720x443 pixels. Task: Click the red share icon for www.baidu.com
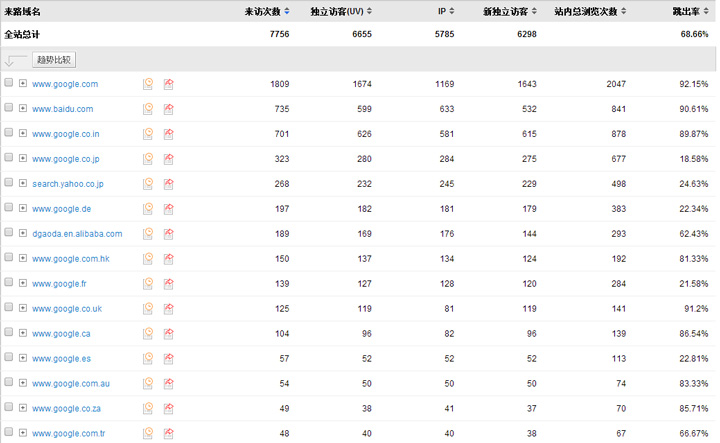click(x=169, y=109)
